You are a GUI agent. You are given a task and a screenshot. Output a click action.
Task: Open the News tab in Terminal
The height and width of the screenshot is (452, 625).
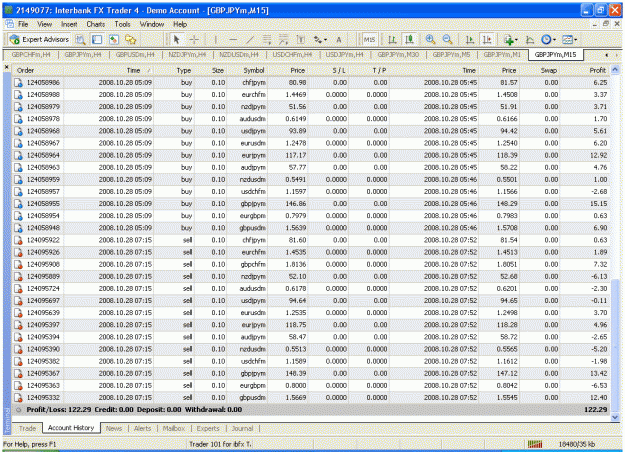[x=114, y=428]
